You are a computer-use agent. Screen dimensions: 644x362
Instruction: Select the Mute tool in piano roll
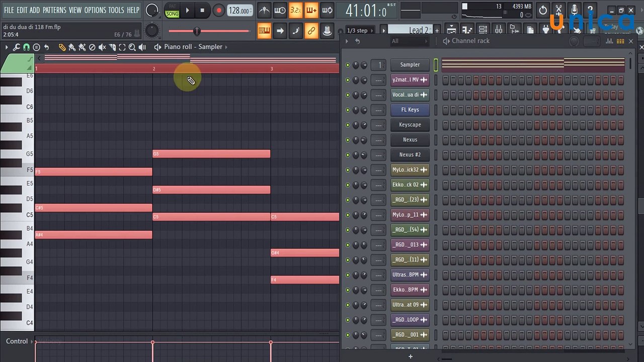click(102, 47)
